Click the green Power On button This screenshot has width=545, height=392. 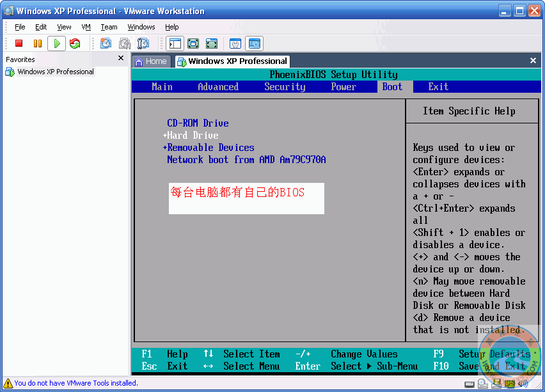click(x=57, y=43)
